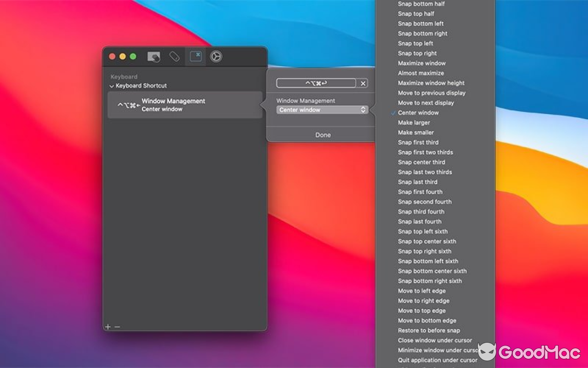Clear the recorded shortcut with the X icon

362,83
